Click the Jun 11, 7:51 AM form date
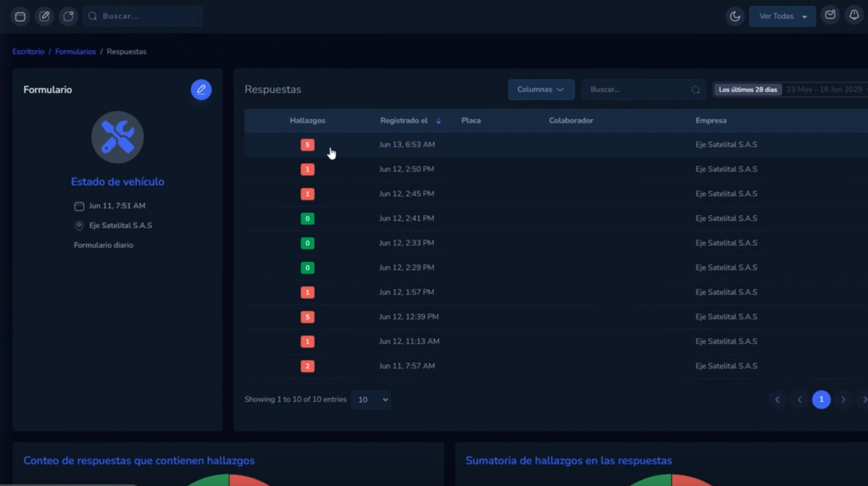 coord(117,206)
